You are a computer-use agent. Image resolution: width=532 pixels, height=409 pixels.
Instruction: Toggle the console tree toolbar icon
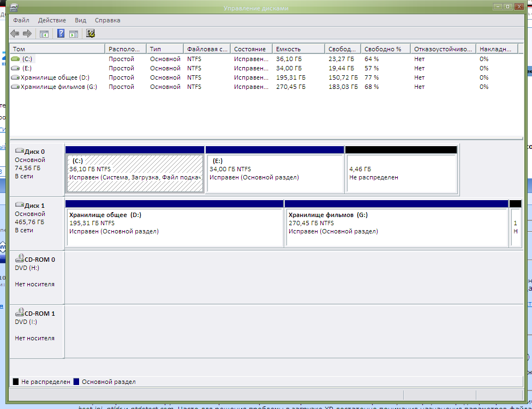coord(44,34)
